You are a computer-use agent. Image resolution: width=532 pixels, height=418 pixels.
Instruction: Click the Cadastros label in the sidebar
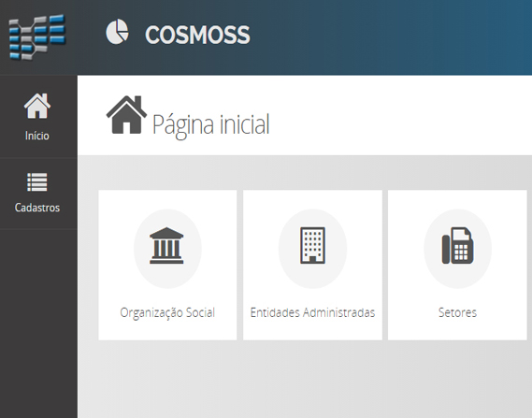37,208
